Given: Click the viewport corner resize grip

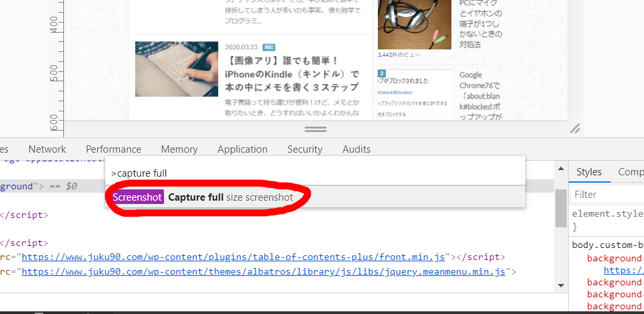Looking at the screenshot, I should pos(575,129).
